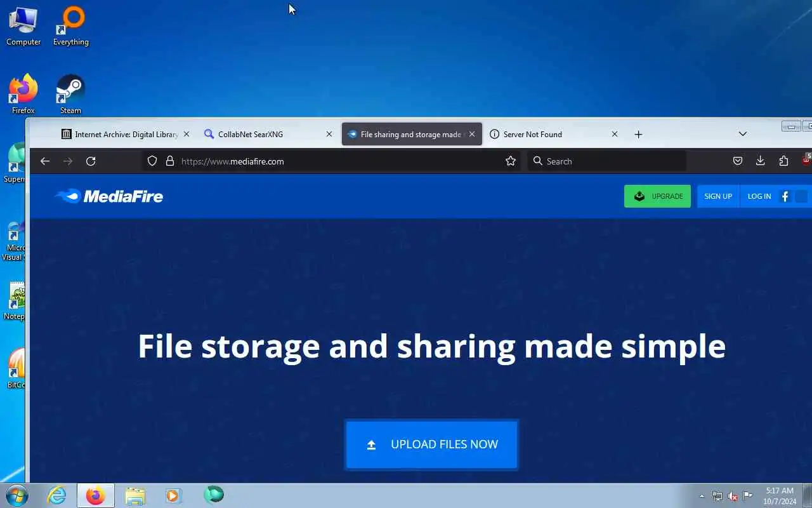Viewport: 812px width, 508px height.
Task: Switch to the Server Not Found tab
Action: [x=554, y=134]
